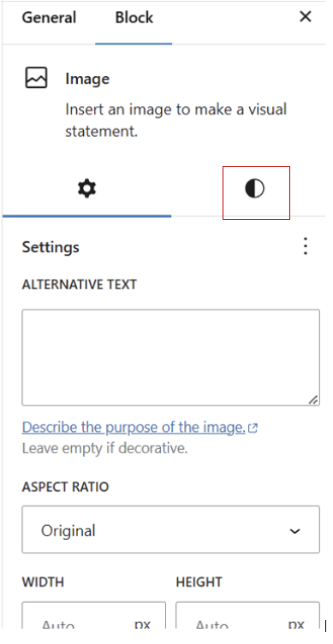Focus the Alternative Text textarea
Image resolution: width=333 pixels, height=644 pixels.
click(170, 357)
